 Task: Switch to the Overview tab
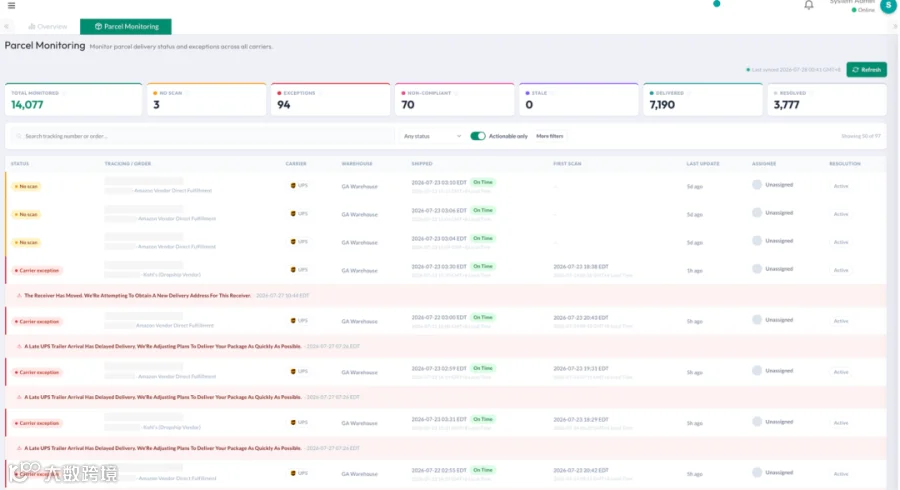click(x=48, y=26)
